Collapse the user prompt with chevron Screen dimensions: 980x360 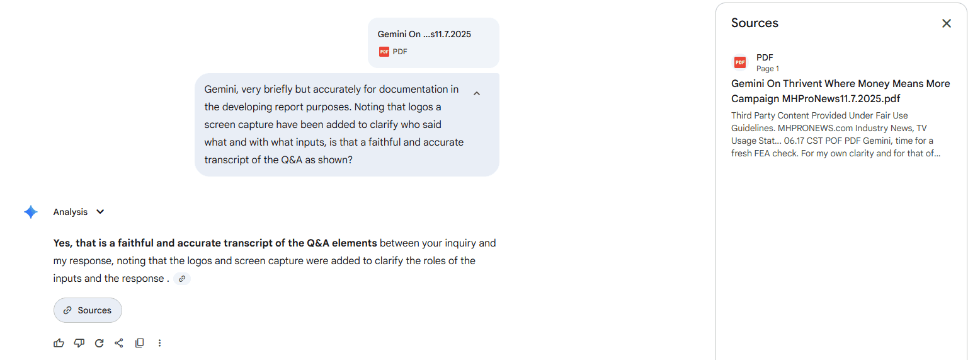(477, 93)
